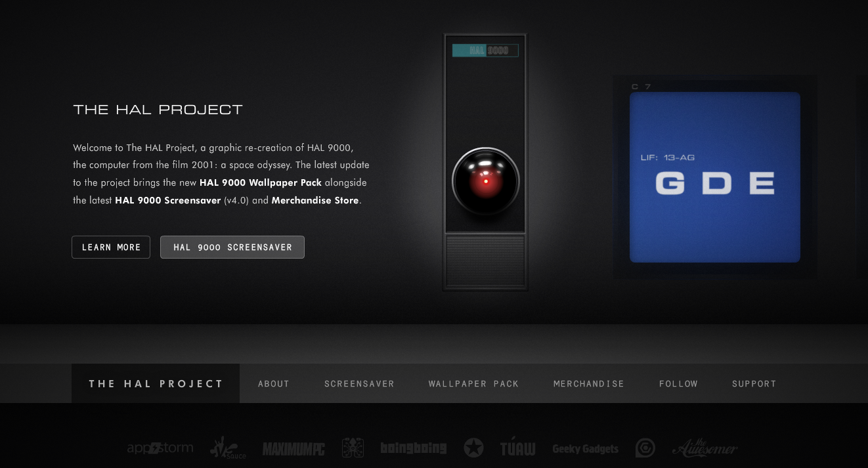This screenshot has width=868, height=468.
Task: Open the FOLLOW section
Action: coord(678,383)
